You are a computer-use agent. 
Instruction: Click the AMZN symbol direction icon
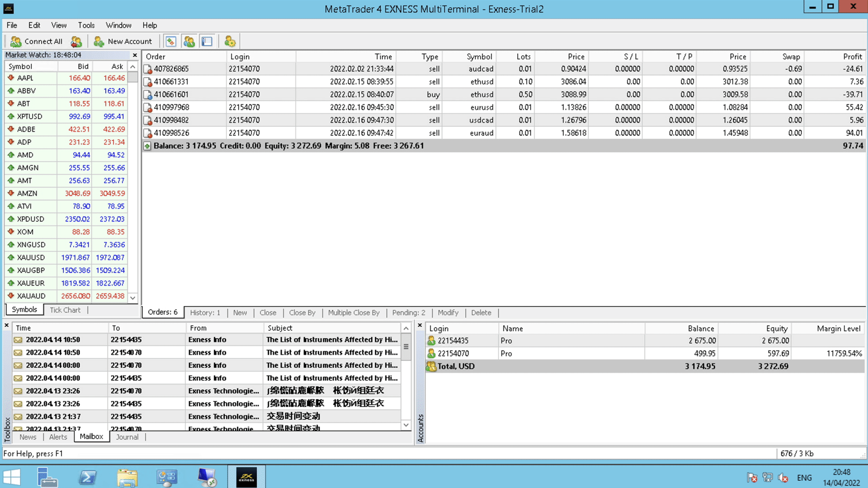pos(11,193)
